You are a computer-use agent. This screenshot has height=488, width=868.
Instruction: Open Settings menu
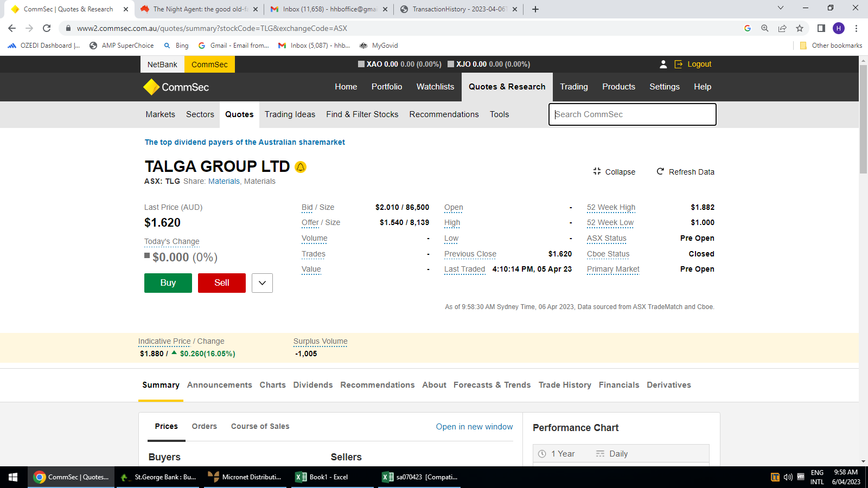(665, 87)
